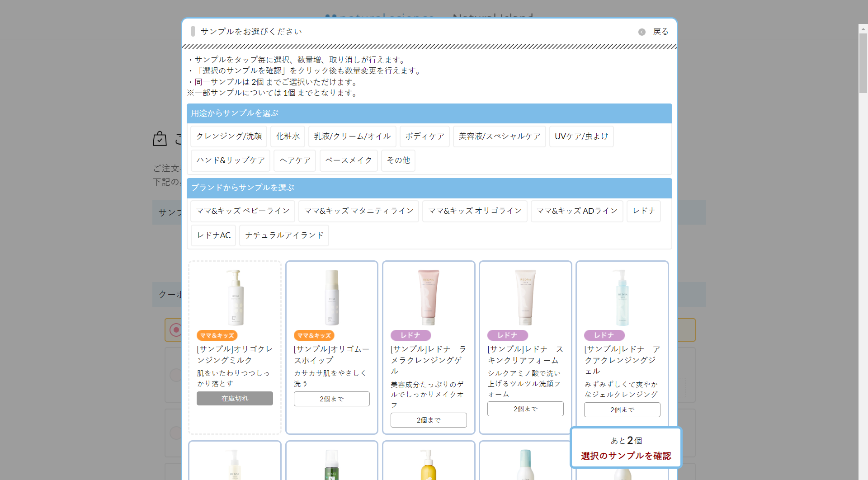Screen dimensions: 868x480
Task: Click [サンプル]レドナ スキンクリアフォーム title
Action: [525, 355]
